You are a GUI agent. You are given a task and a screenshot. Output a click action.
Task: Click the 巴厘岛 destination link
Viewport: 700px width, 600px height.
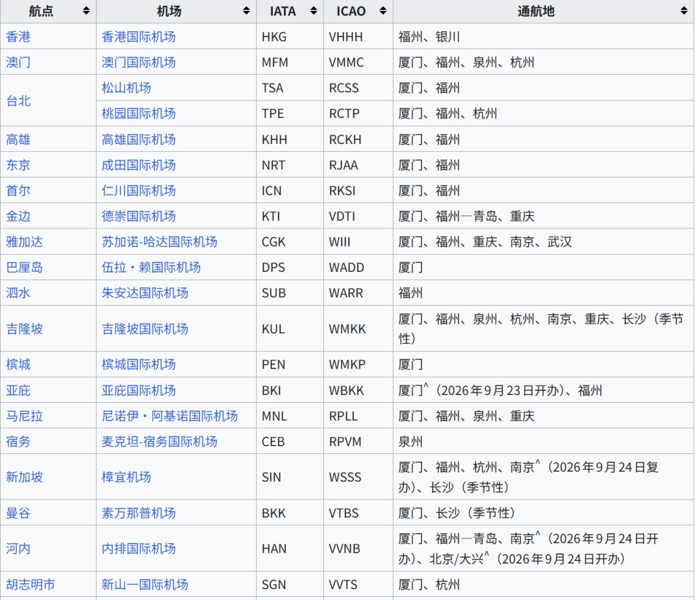point(25,268)
